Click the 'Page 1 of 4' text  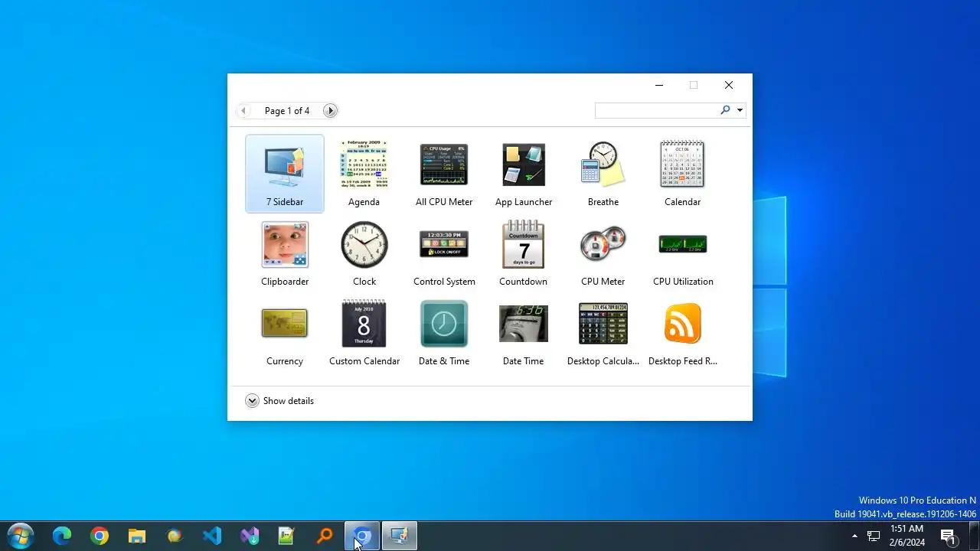[x=287, y=111]
